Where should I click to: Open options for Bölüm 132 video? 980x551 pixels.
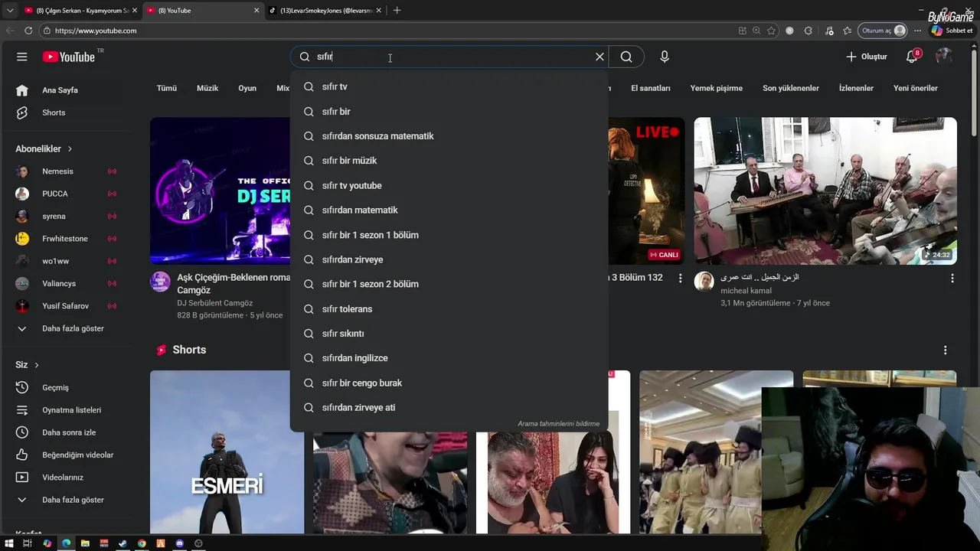(681, 279)
